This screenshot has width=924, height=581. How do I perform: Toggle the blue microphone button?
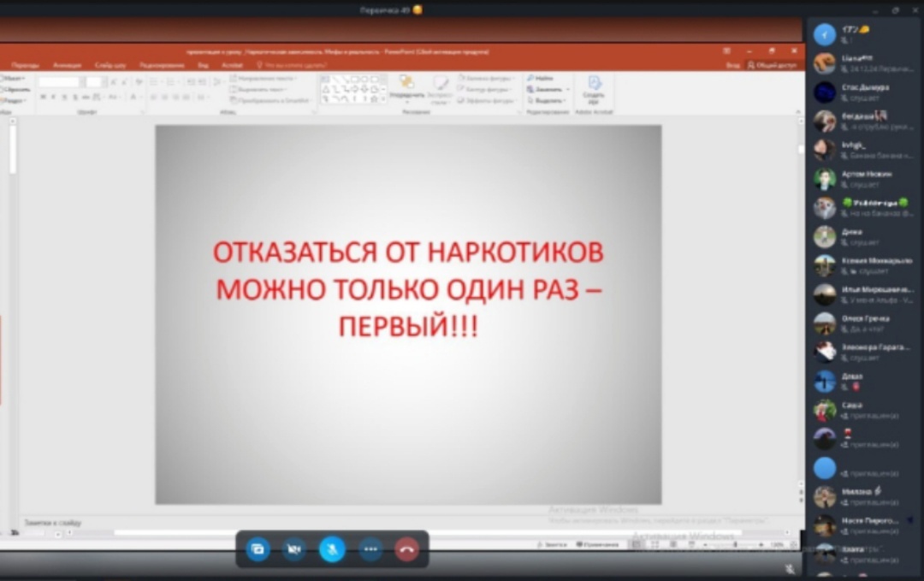(332, 549)
